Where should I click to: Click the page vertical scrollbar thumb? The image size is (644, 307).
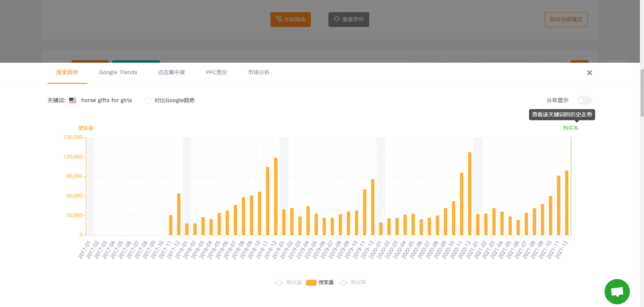tap(642, 93)
